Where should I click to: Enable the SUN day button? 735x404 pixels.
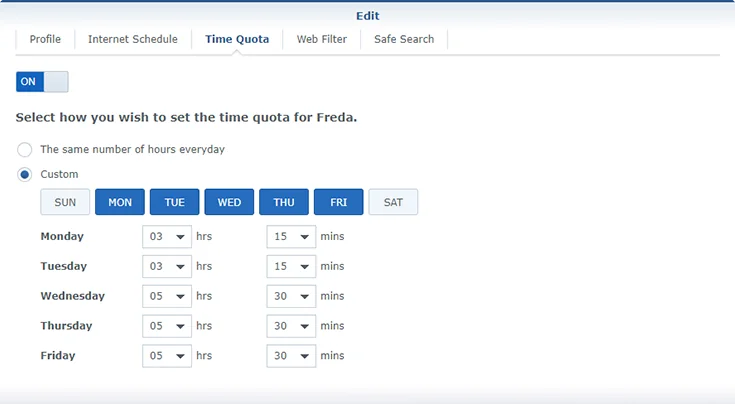65,202
